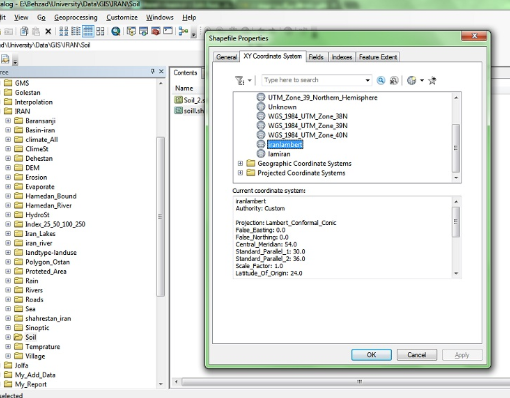Click Cancel in Shapefile Properties
510x398 pixels.
(x=417, y=355)
